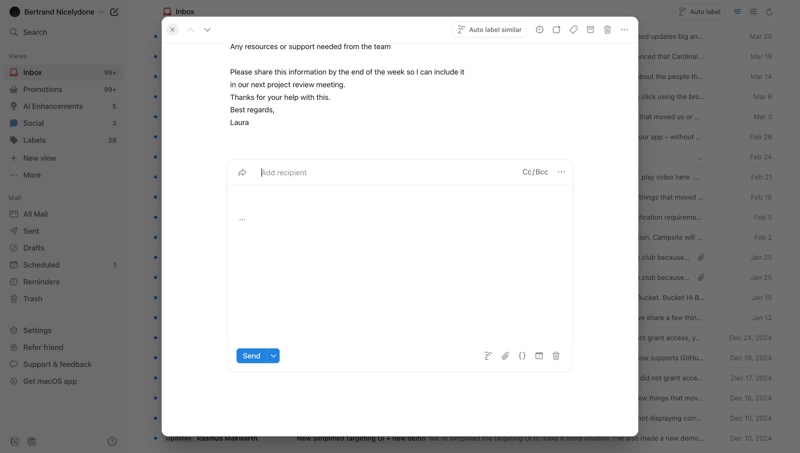Go to next email with down chevron
Screen dimensions: 800x453
[x=207, y=30]
